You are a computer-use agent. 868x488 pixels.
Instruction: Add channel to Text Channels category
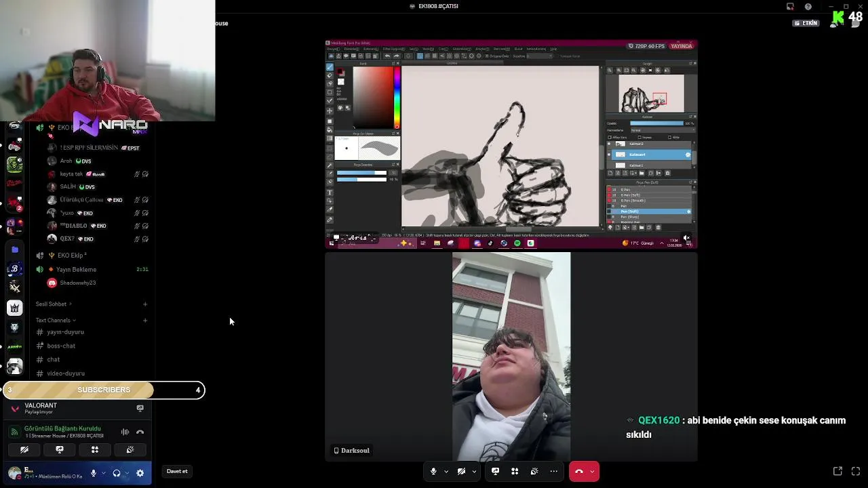pos(145,320)
